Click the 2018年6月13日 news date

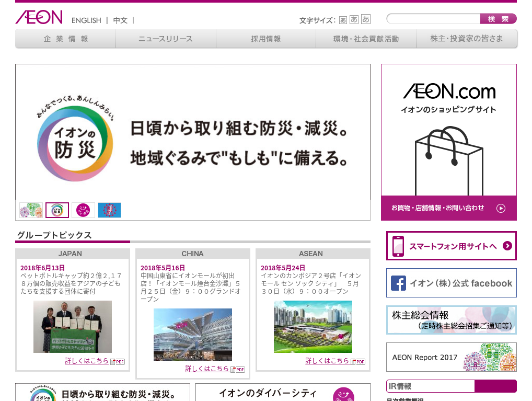pos(42,268)
